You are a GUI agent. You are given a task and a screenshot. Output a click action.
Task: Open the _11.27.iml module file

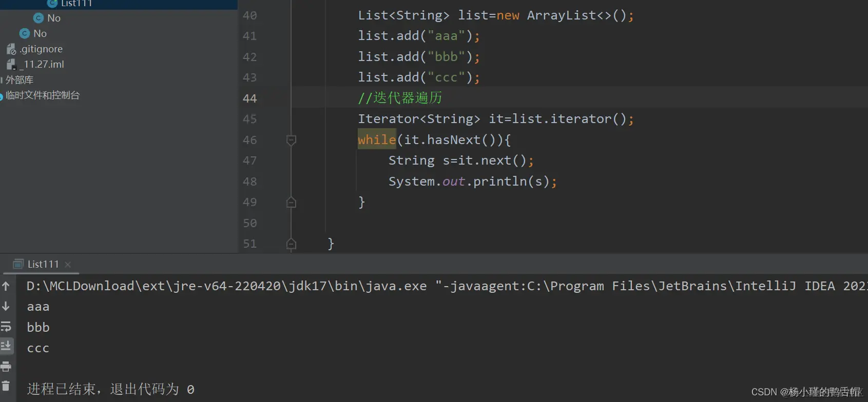click(43, 64)
